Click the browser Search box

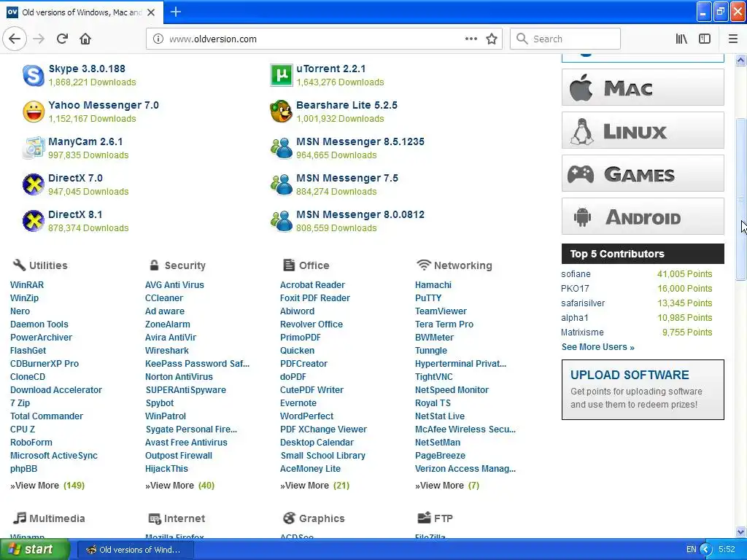pyautogui.click(x=565, y=39)
